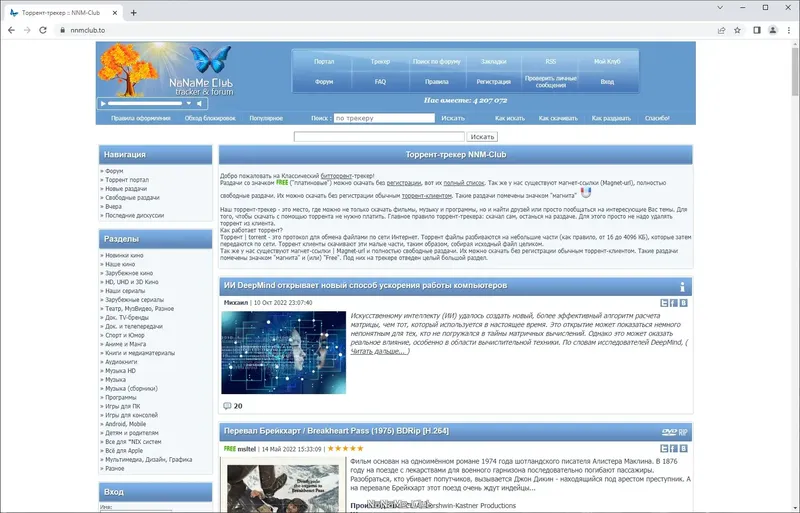Open Проверить личные сообщения
800x513 pixels.
pos(551,82)
